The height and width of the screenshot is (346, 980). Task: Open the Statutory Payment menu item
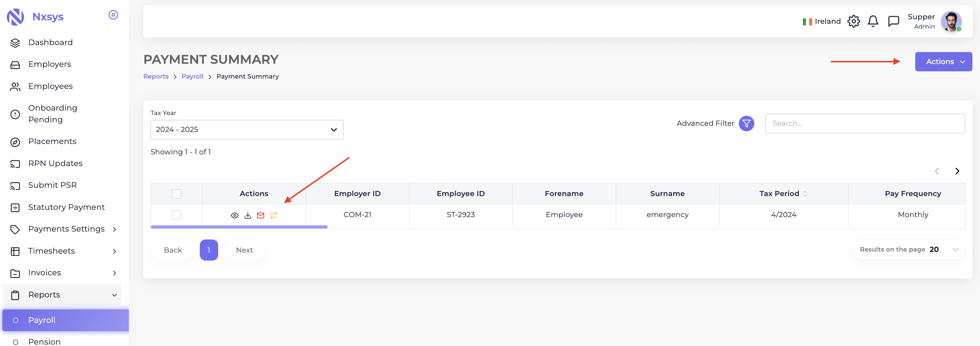pos(62,207)
